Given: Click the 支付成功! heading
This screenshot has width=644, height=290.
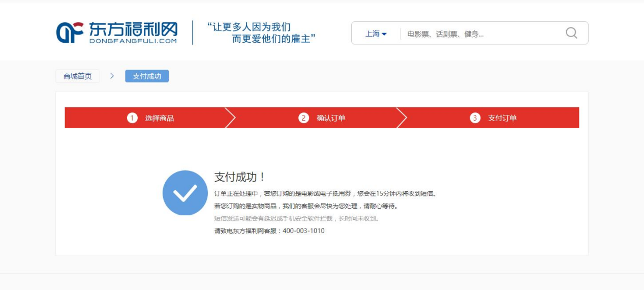Looking at the screenshot, I should click(x=240, y=177).
